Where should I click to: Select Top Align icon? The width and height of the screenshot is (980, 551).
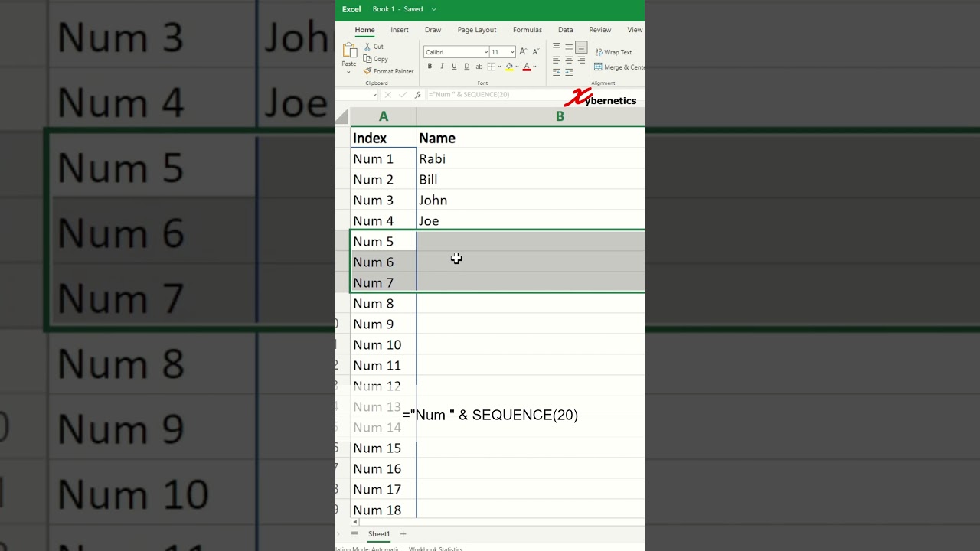click(557, 46)
